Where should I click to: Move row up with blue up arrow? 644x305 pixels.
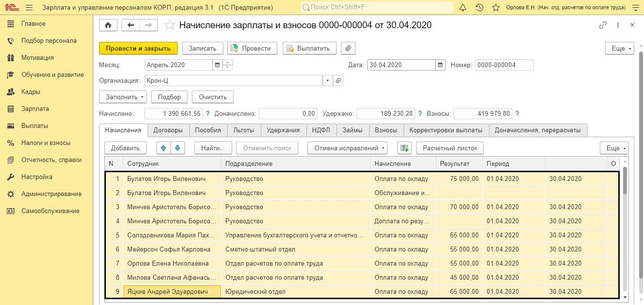pyautogui.click(x=164, y=148)
